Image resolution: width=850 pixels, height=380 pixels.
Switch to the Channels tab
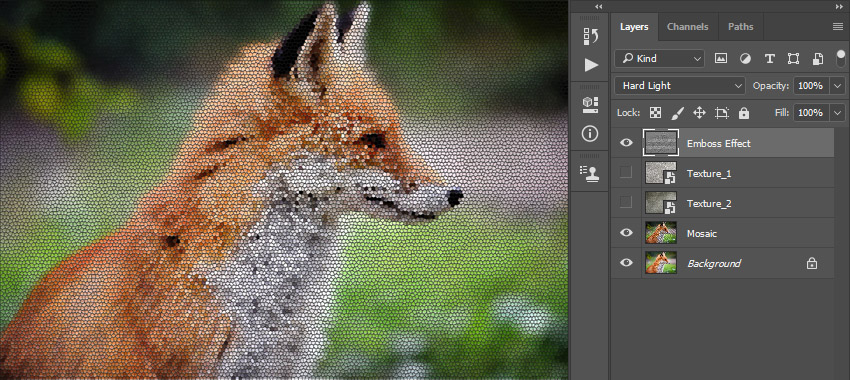point(687,27)
